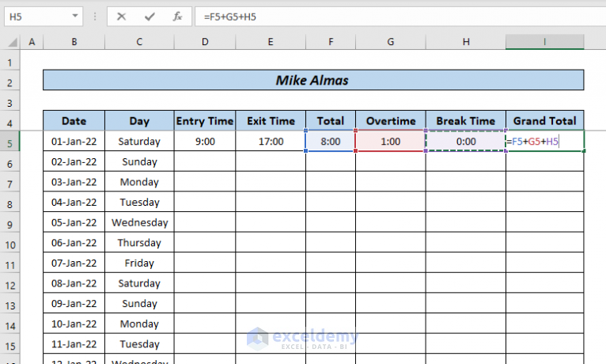Select overtime cell showing 1:00

point(390,141)
